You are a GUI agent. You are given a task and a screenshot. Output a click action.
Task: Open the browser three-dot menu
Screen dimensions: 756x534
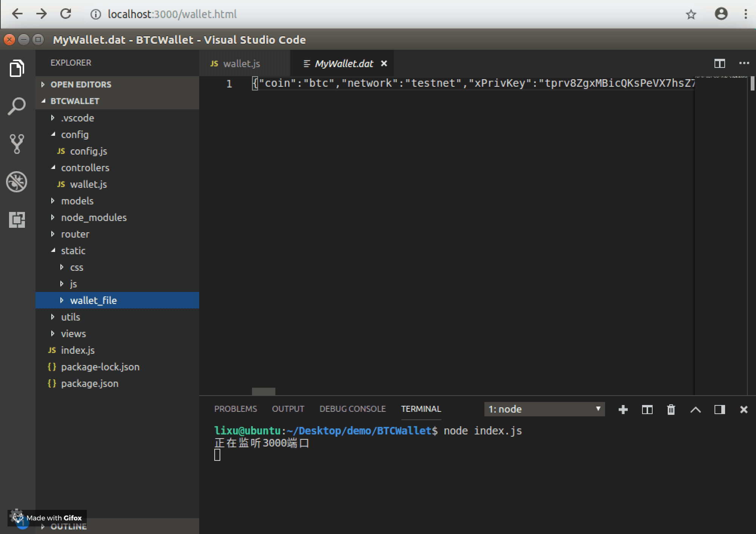746,14
